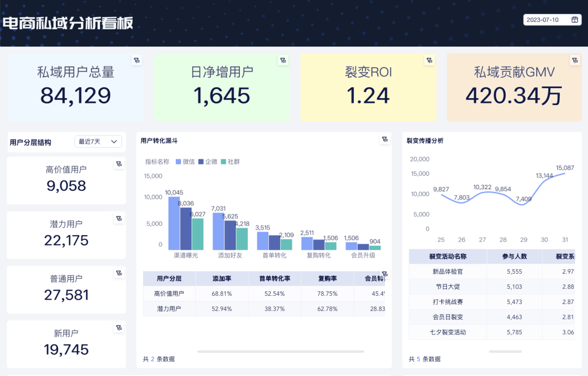Image resolution: width=588 pixels, height=376 pixels.
Task: Open the filter on 高价值用户 card
Action: (119, 164)
